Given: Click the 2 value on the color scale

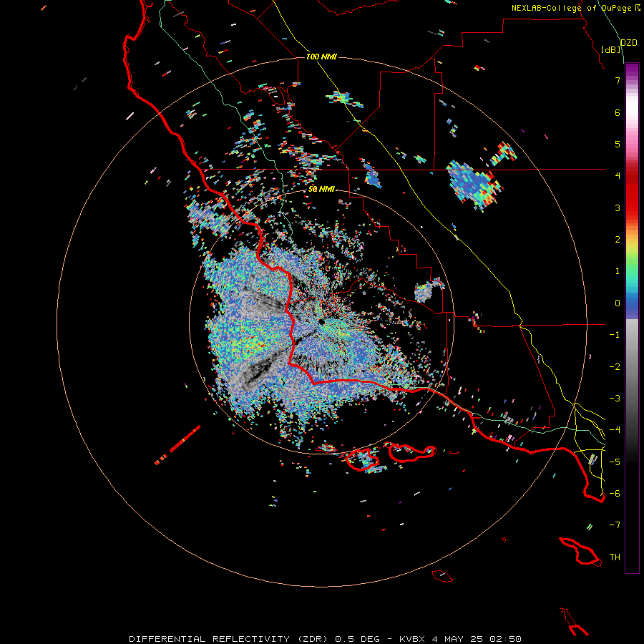Looking at the screenshot, I should (618, 240).
